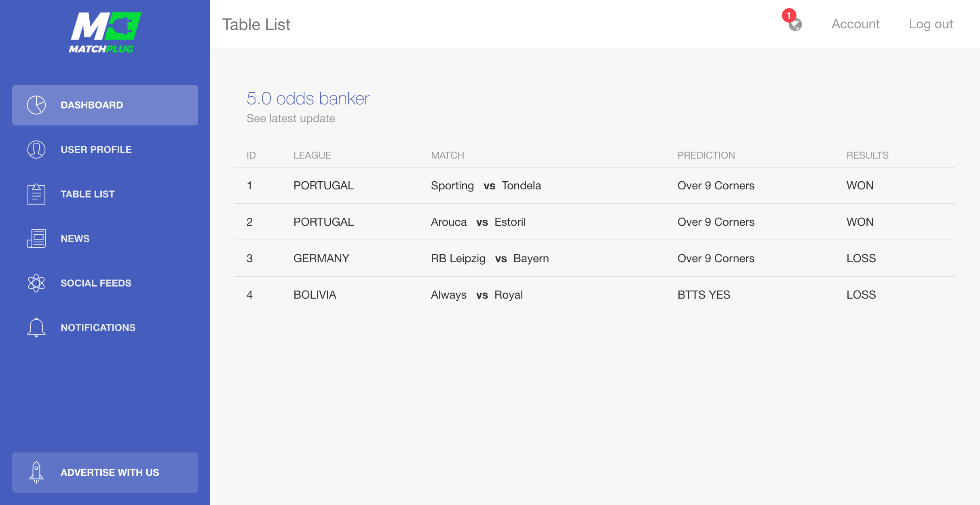Click the 5.0 odds banker heading
Screen dimensions: 980x505
click(x=308, y=98)
